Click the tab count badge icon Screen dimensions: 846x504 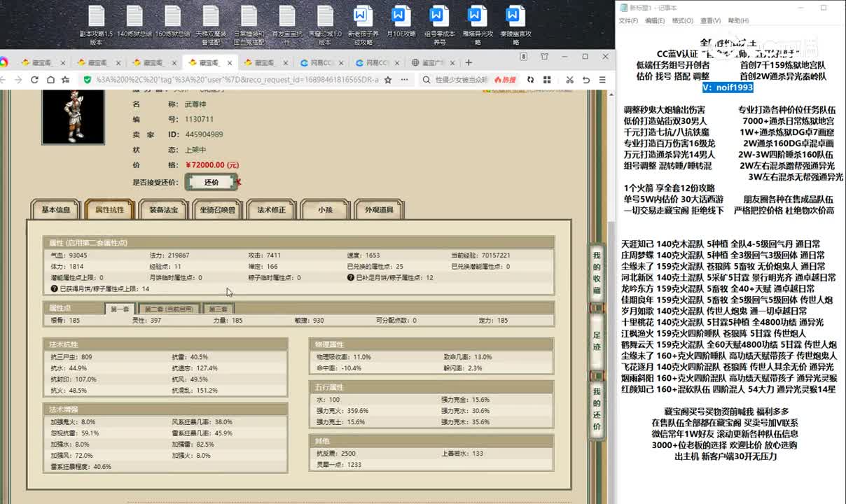524,57
